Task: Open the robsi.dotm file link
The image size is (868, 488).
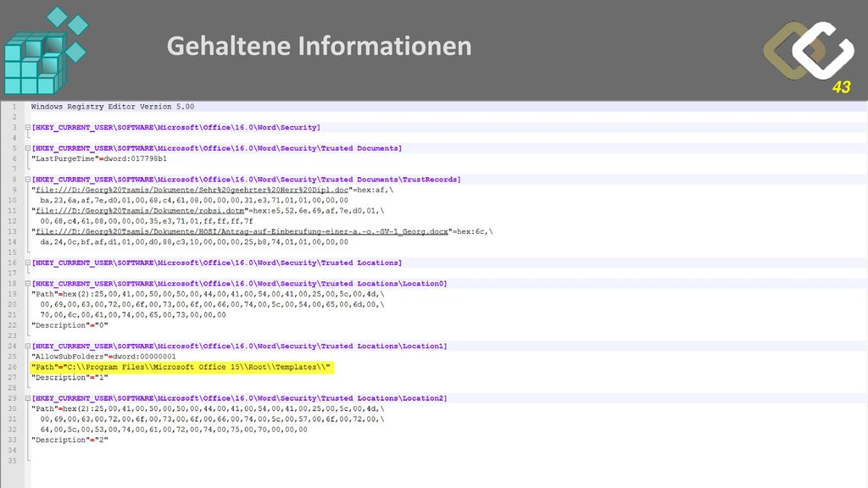Action: (x=140, y=211)
